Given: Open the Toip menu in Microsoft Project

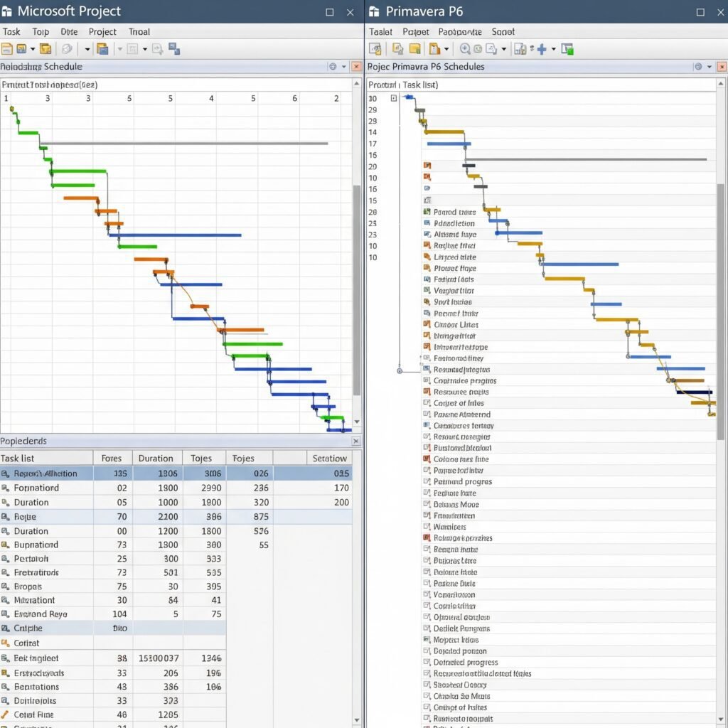Looking at the screenshot, I should click(41, 31).
